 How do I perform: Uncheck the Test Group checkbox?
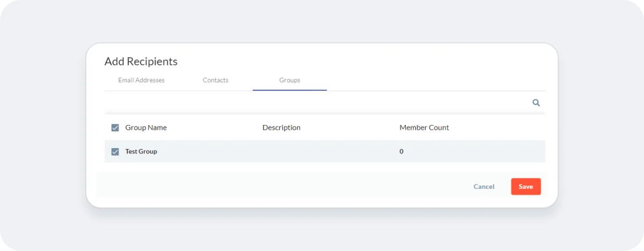click(x=115, y=152)
